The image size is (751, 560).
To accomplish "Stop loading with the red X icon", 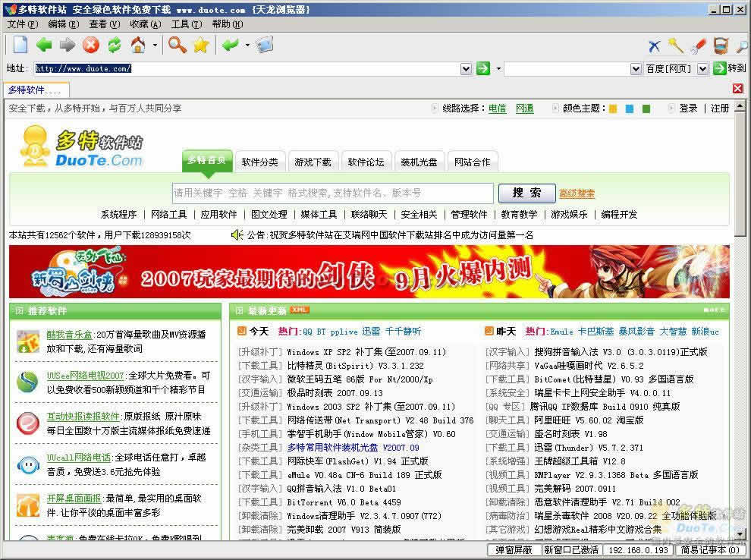I will click(x=91, y=45).
